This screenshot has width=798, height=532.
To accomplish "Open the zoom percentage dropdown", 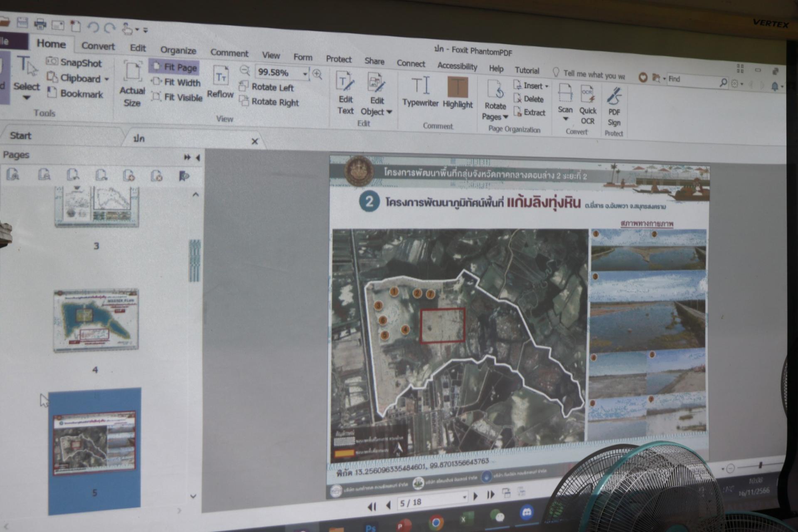I will (x=305, y=74).
